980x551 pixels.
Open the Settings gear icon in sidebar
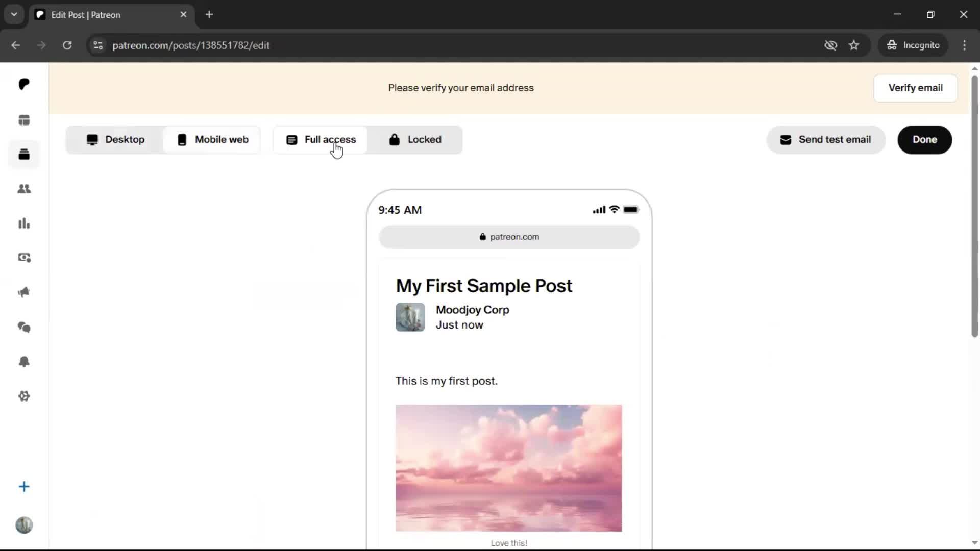[x=24, y=396]
